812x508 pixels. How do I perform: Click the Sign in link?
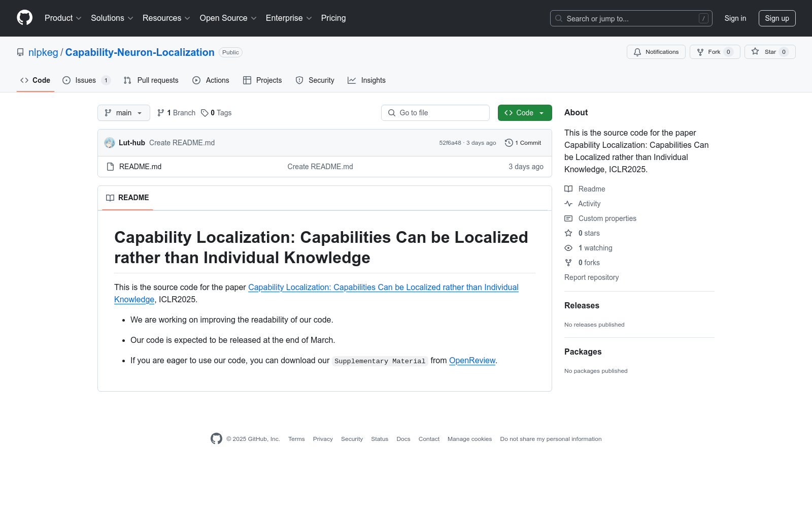[735, 18]
